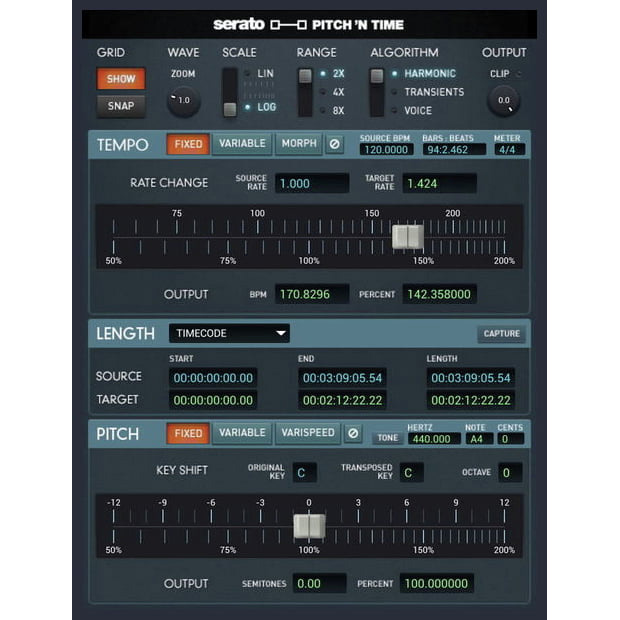
Task: Switch Pitch mode to FIXED
Action: (188, 433)
